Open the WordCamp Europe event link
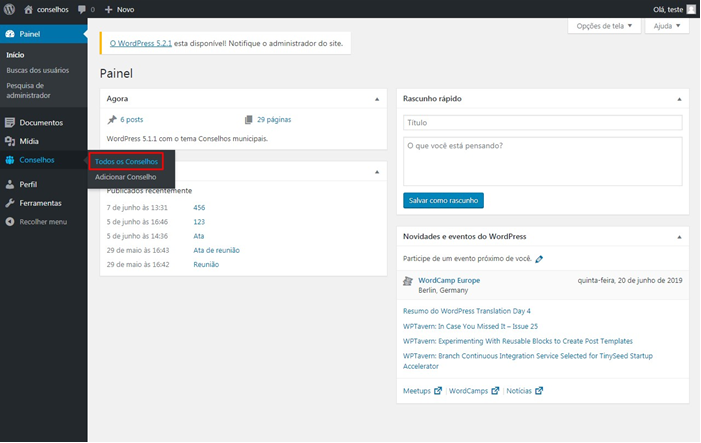The width and height of the screenshot is (701, 443). (449, 280)
